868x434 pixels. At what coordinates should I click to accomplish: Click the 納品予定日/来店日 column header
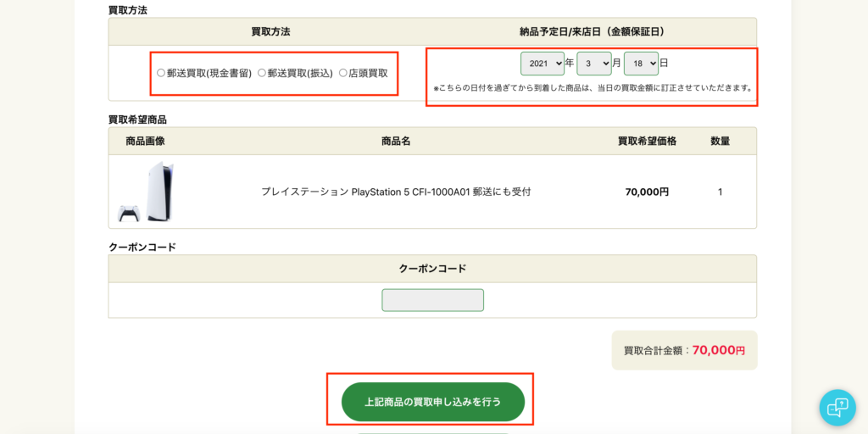coord(593,31)
